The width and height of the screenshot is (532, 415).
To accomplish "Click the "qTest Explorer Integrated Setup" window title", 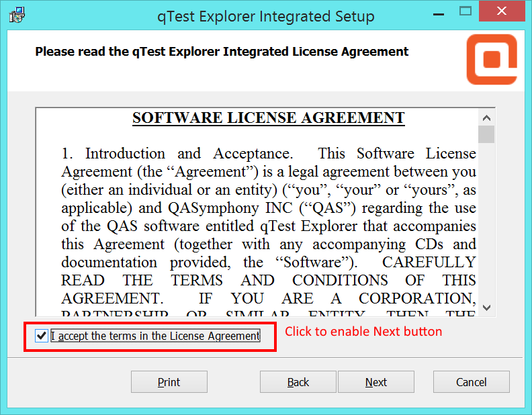I will pyautogui.click(x=265, y=16).
